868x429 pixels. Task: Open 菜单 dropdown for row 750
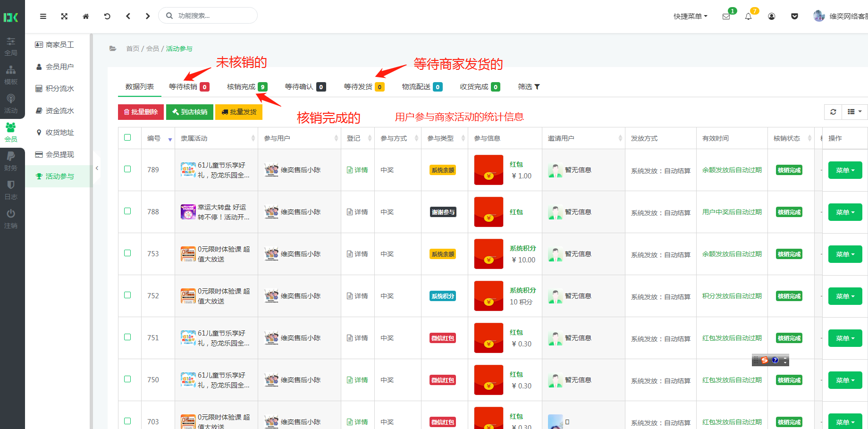[x=845, y=380]
